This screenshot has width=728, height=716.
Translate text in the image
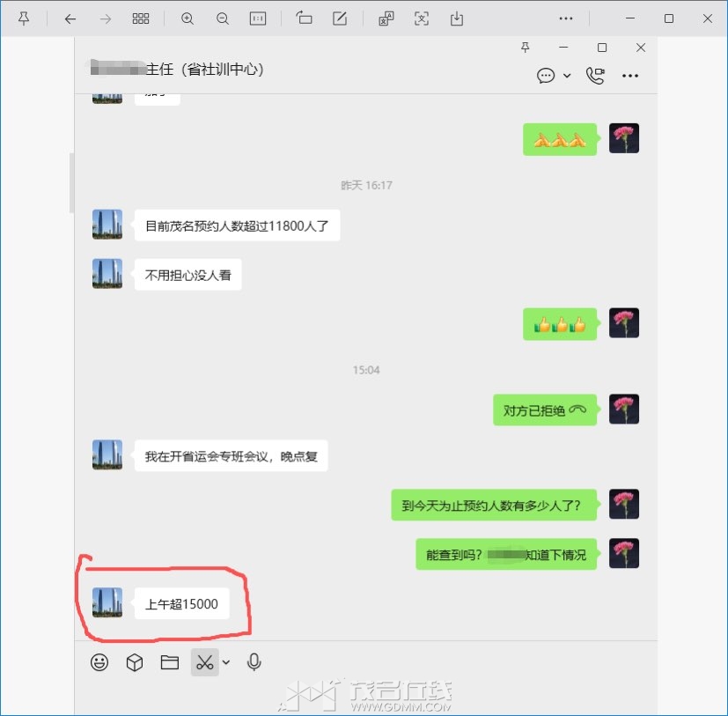pos(386,18)
